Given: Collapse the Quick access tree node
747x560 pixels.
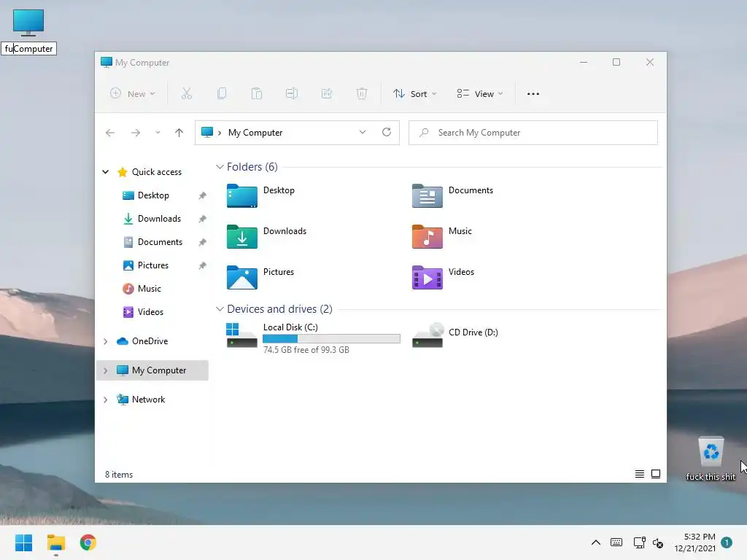Looking at the screenshot, I should coord(106,172).
